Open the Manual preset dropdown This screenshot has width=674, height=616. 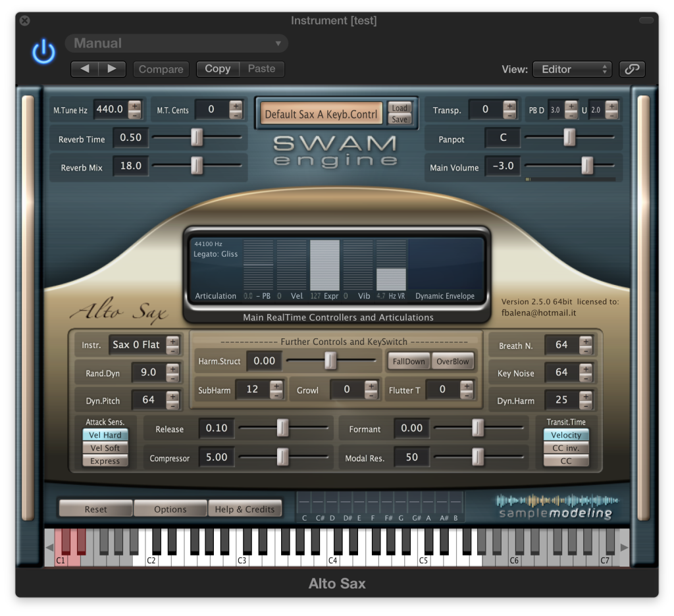[176, 43]
